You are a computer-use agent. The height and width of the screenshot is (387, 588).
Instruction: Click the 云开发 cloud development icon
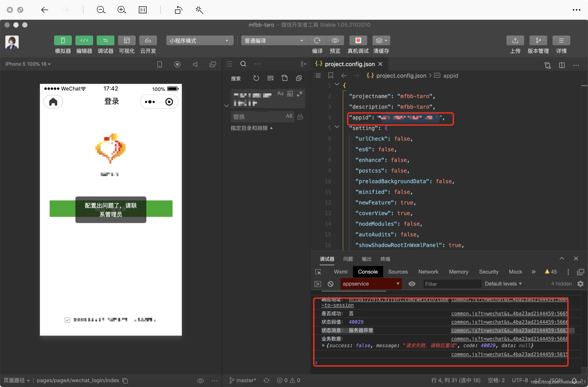click(x=148, y=40)
